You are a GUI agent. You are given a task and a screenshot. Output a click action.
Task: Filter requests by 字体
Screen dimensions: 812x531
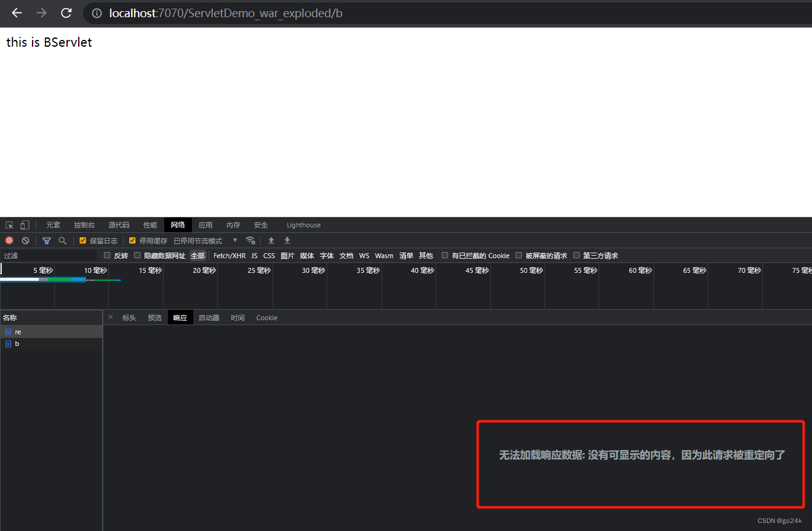pyautogui.click(x=327, y=256)
